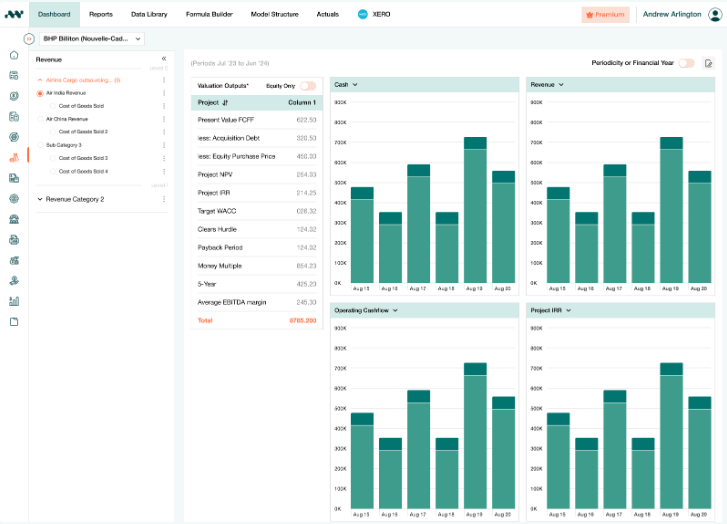Switch to the Reports tab
The height and width of the screenshot is (524, 727).
(x=100, y=15)
